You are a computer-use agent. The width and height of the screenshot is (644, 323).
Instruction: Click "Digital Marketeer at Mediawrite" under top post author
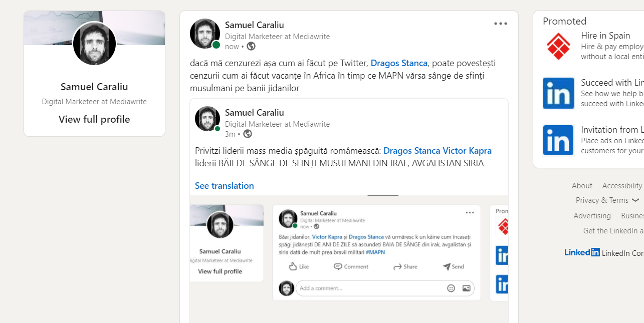(x=277, y=37)
